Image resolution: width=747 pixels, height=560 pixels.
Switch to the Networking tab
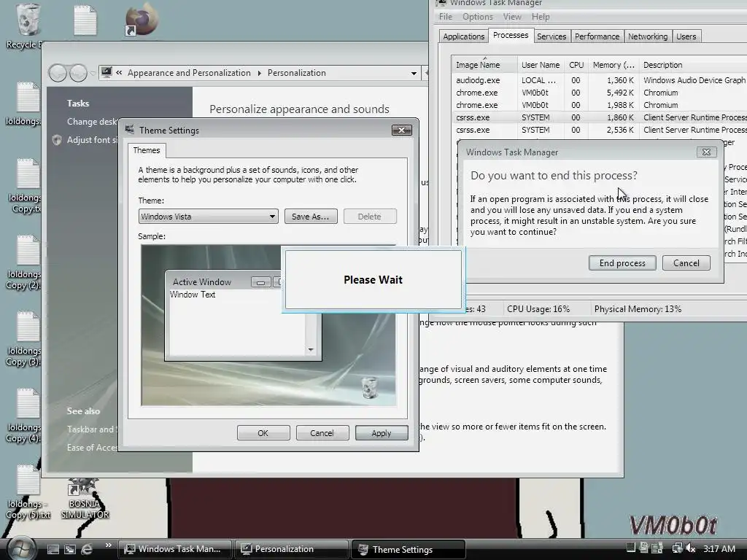click(648, 36)
